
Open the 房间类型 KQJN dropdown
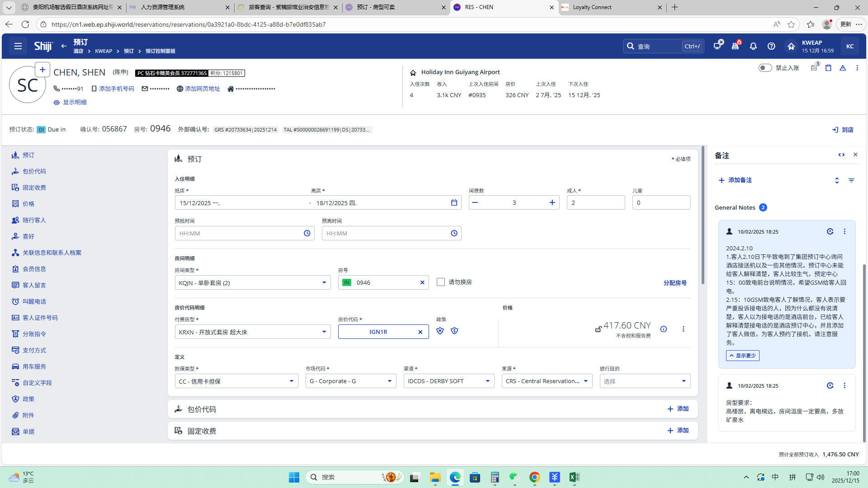coord(252,283)
